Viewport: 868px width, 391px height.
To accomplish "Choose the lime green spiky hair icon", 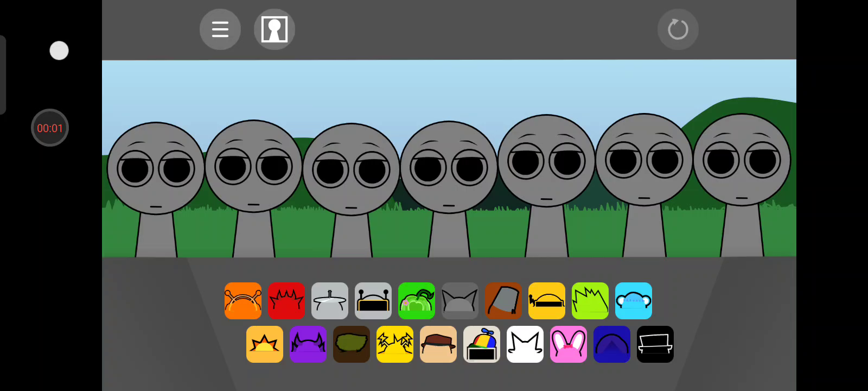I will pos(590,301).
